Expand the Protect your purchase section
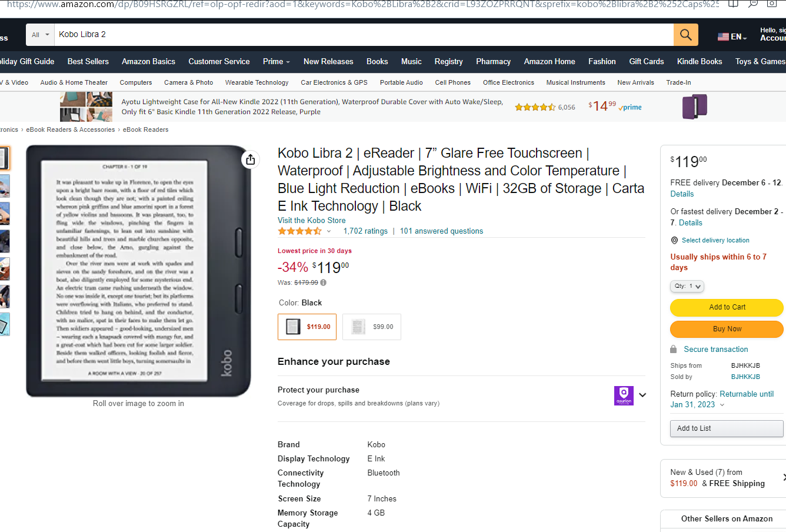The height and width of the screenshot is (532, 786). point(642,395)
